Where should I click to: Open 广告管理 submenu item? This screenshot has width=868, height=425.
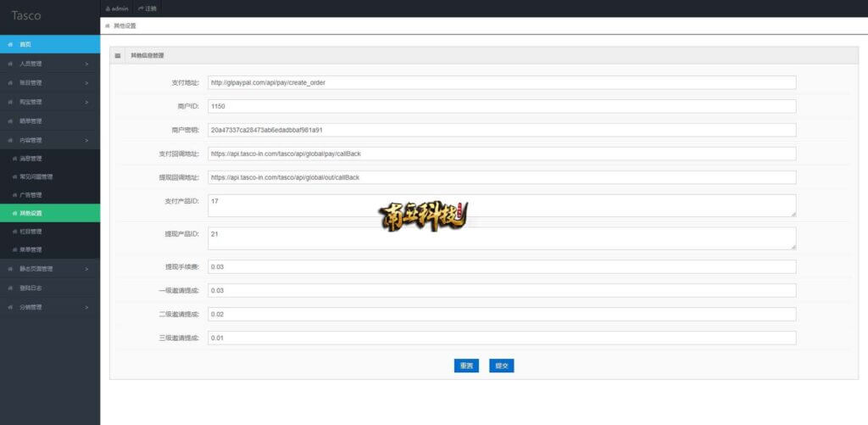[x=50, y=195]
